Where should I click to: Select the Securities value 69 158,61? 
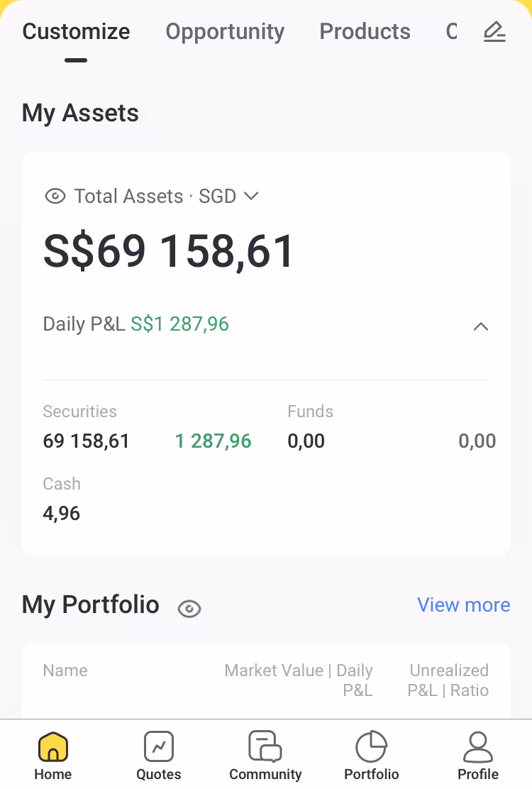pyautogui.click(x=87, y=441)
